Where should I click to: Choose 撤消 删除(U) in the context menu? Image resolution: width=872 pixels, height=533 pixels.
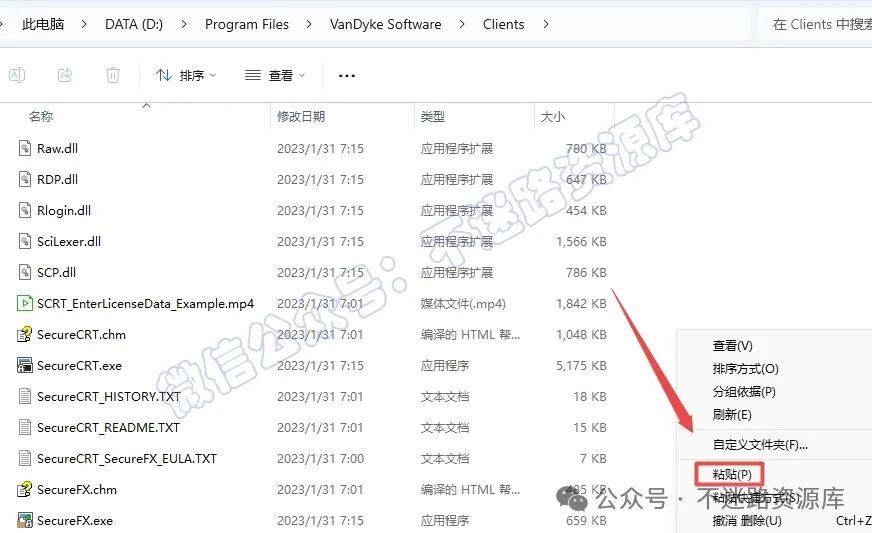click(747, 521)
